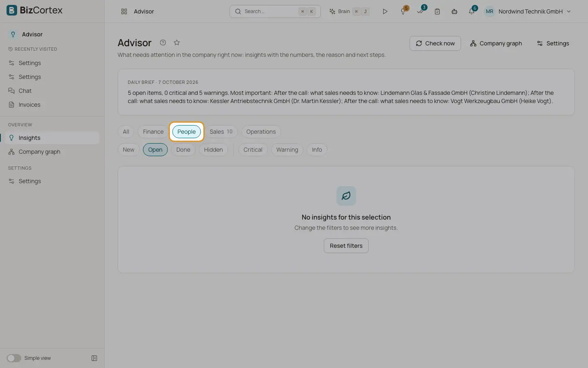Open the double-check tasks icon with badge 3
Image resolution: width=588 pixels, height=368 pixels.
point(421,11)
